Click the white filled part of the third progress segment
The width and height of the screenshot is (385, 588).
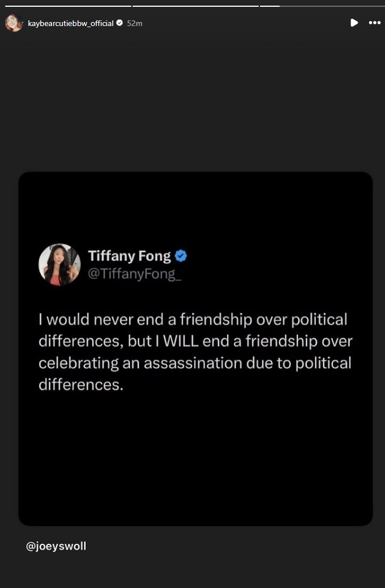(x=270, y=6)
